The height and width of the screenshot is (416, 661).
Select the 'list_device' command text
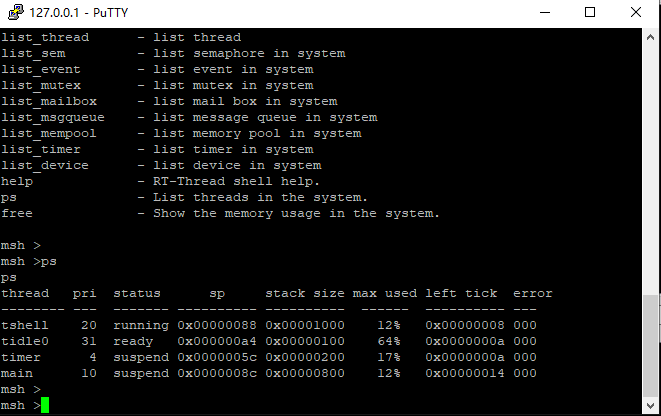click(x=45, y=166)
